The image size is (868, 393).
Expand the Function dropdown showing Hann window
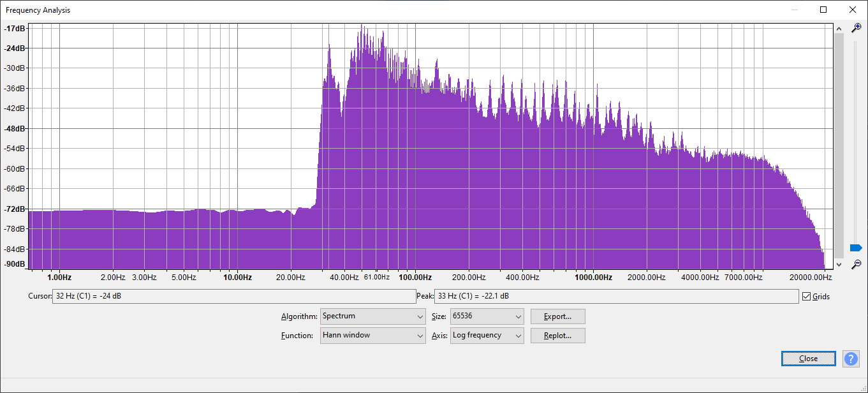(x=372, y=336)
